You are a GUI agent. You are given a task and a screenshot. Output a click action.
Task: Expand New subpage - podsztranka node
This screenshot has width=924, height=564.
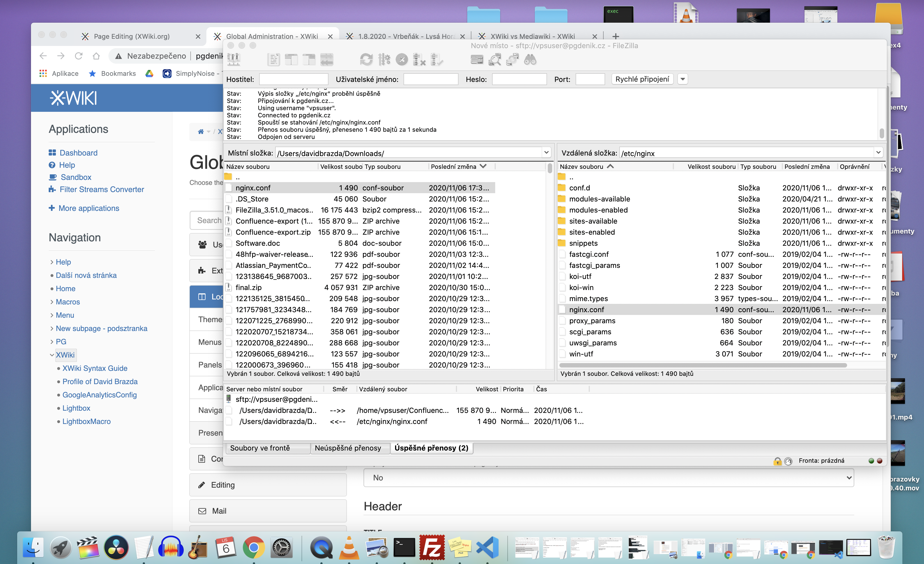pos(52,328)
